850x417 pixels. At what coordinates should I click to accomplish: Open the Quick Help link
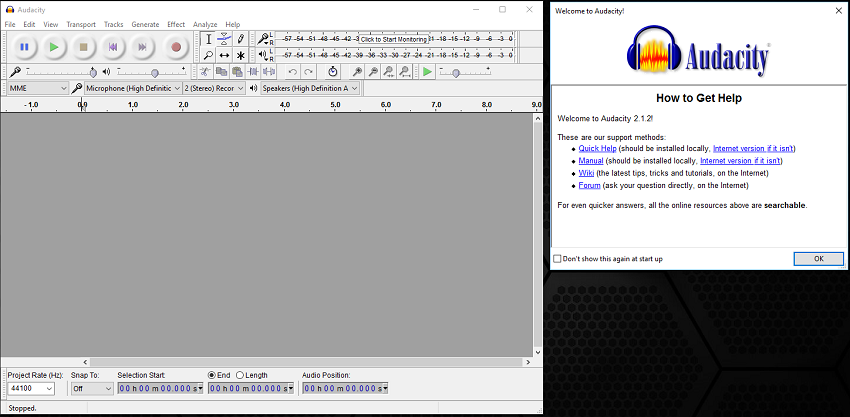click(x=597, y=148)
